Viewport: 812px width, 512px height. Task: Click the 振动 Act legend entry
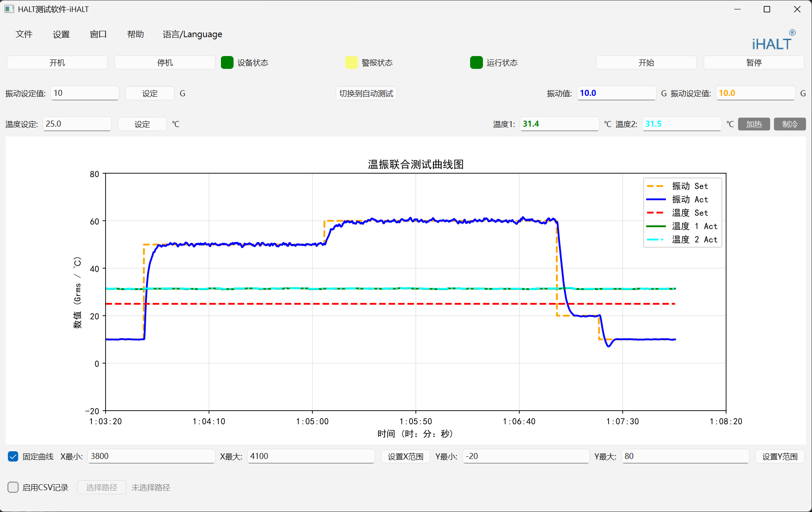[677, 199]
